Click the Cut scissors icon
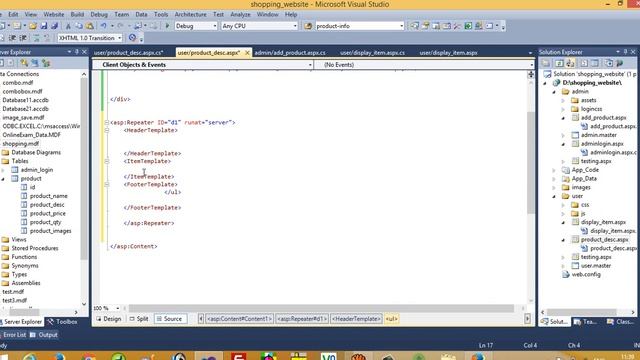This screenshot has width=640, height=360. point(68,26)
